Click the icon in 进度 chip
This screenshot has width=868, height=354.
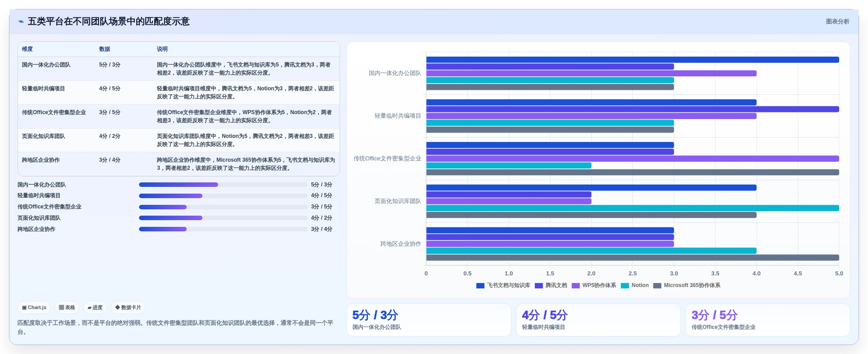[89, 308]
